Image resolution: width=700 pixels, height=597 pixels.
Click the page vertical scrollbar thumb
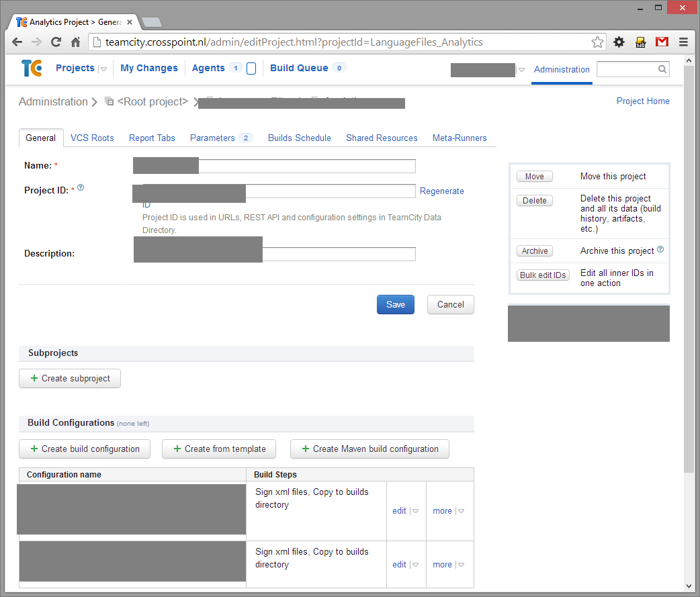coord(689,269)
